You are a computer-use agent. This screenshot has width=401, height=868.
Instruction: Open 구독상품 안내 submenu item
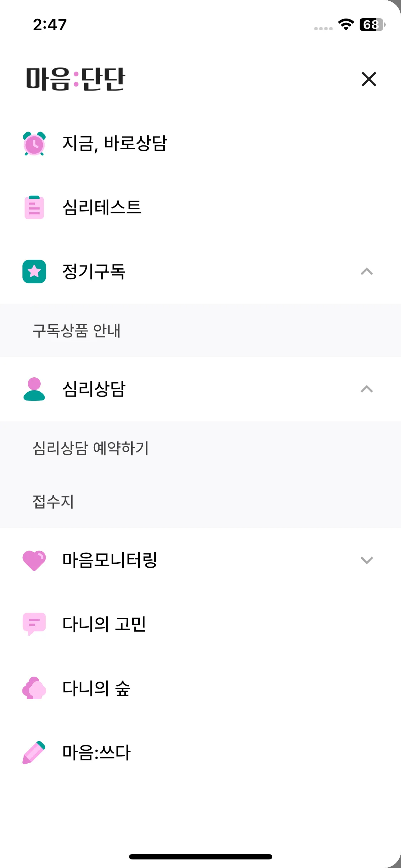click(x=200, y=330)
